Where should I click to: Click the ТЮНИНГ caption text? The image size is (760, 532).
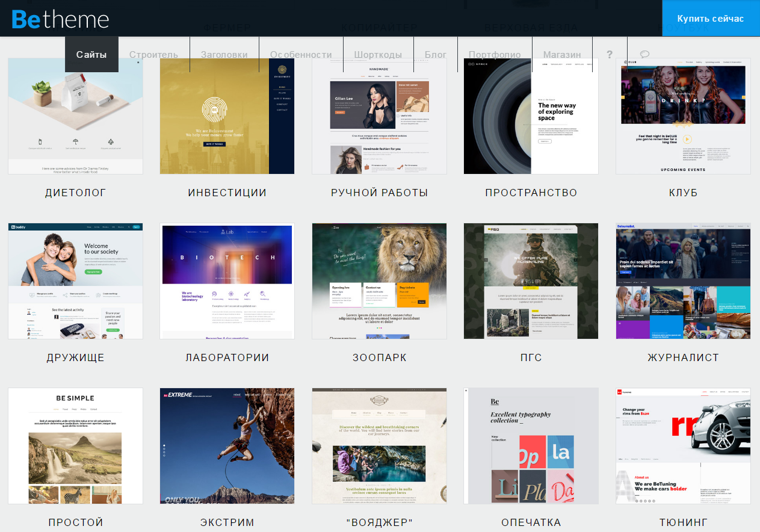point(684,522)
